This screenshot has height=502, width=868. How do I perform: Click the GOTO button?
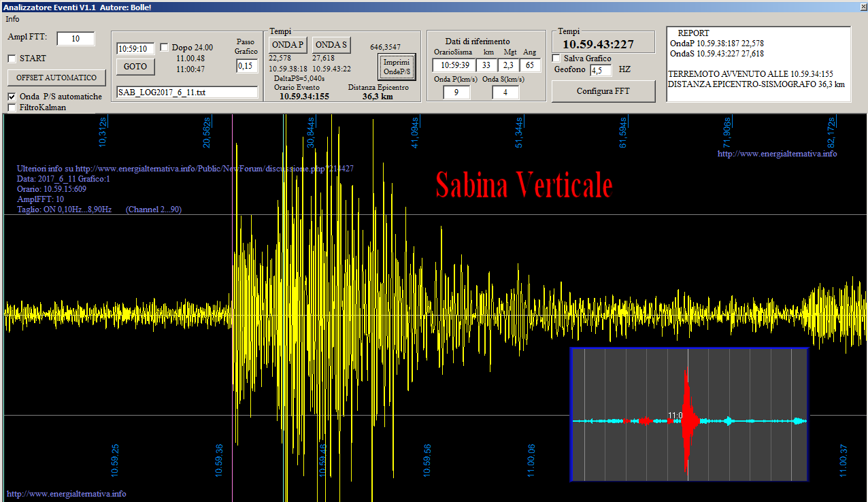pos(135,67)
